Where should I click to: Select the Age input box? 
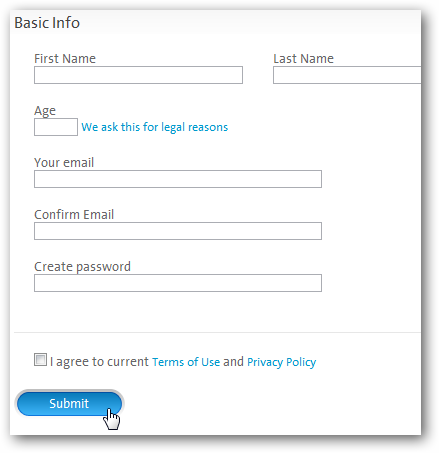tap(56, 127)
